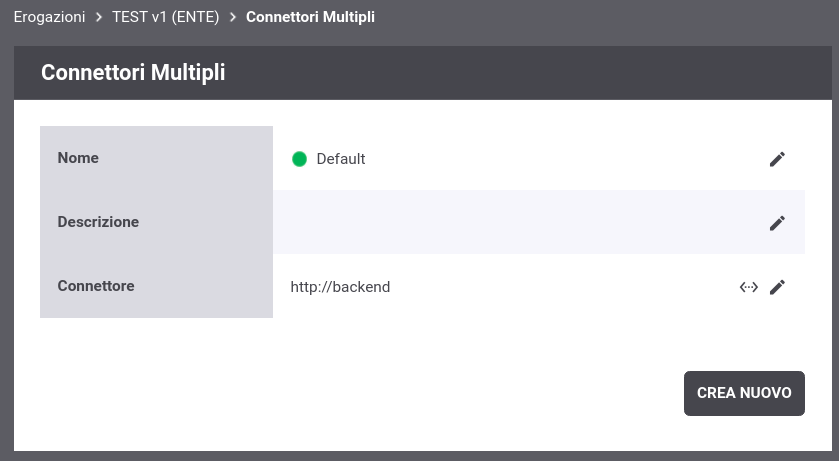Click the Connettori Multipli panel heading
This screenshot has width=839, height=461.
(x=133, y=73)
